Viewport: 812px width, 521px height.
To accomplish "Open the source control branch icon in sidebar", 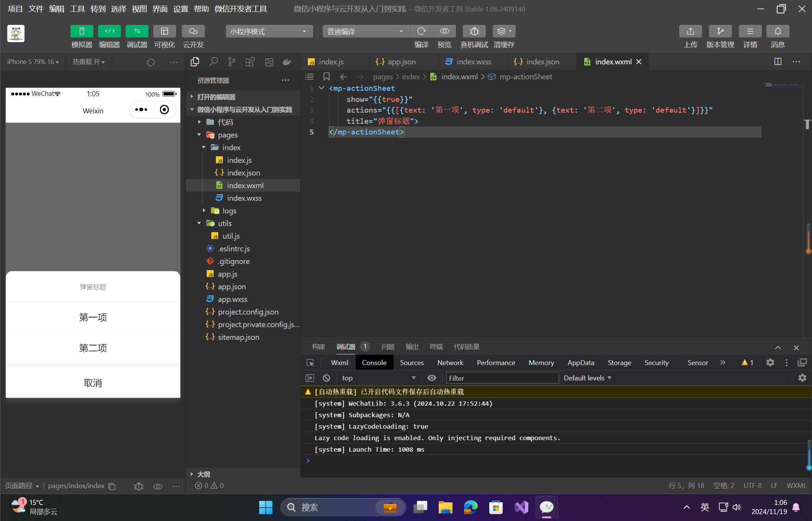I will pyautogui.click(x=232, y=62).
